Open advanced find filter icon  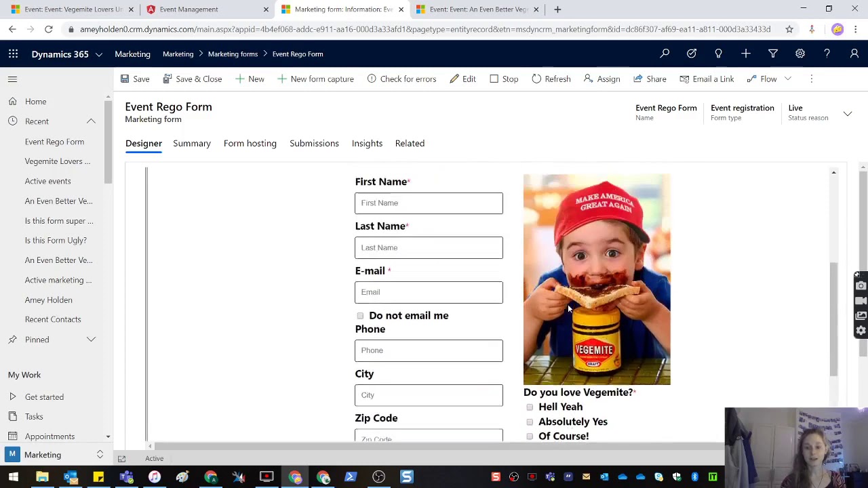coord(772,54)
